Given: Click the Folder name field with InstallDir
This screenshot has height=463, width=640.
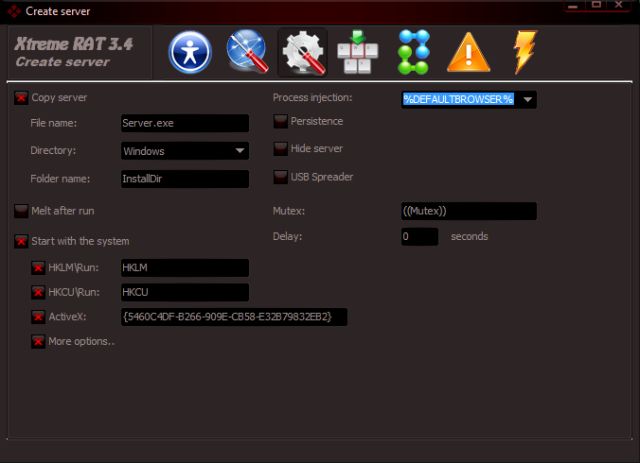Looking at the screenshot, I should point(185,179).
